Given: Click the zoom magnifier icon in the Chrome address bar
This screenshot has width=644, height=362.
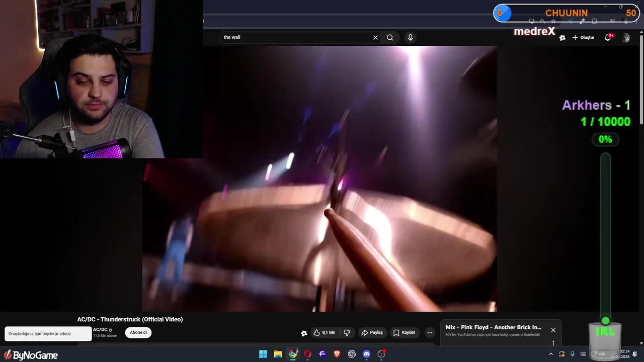Looking at the screenshot, I should (542, 21).
